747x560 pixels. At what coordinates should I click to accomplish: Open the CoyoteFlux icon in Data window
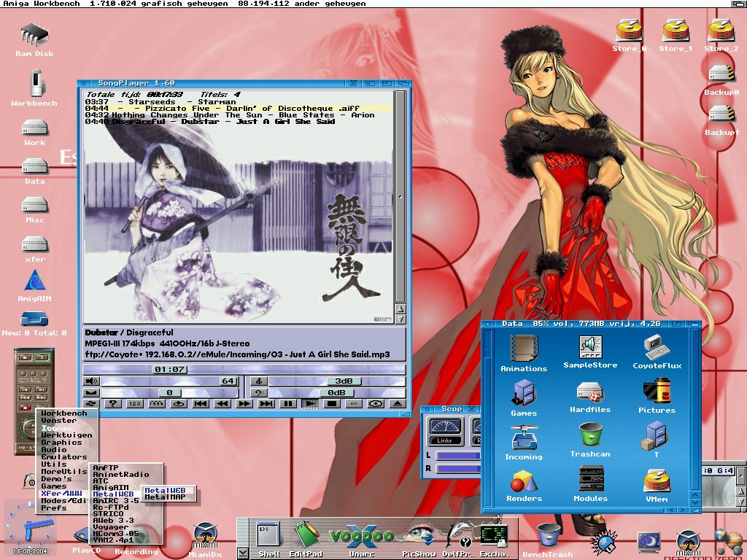tap(657, 351)
